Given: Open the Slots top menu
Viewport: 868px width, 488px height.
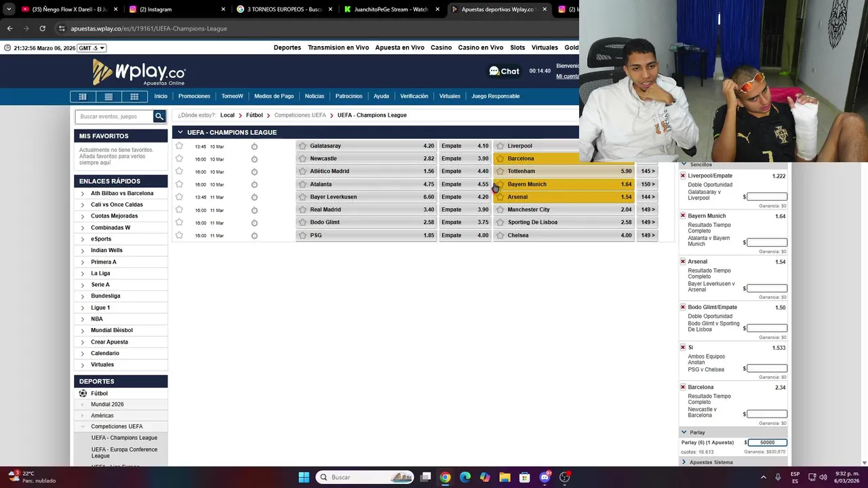Looking at the screenshot, I should click(x=517, y=47).
